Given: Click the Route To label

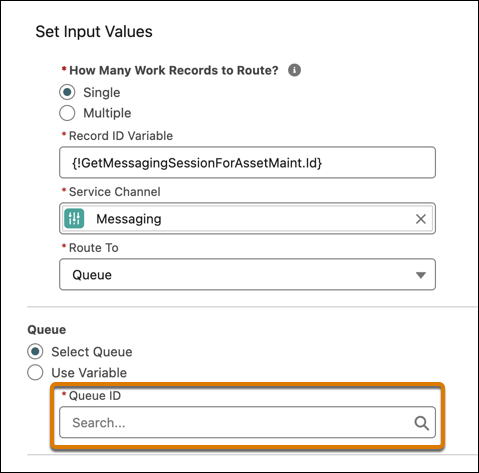Looking at the screenshot, I should (x=93, y=248).
